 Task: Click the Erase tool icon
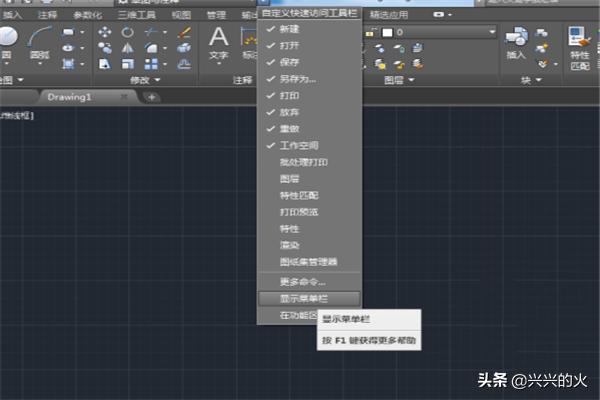(183, 32)
